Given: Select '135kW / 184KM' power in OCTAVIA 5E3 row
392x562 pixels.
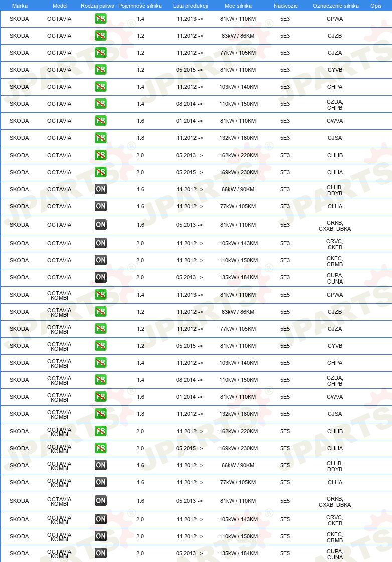Looking at the screenshot, I should [239, 278].
